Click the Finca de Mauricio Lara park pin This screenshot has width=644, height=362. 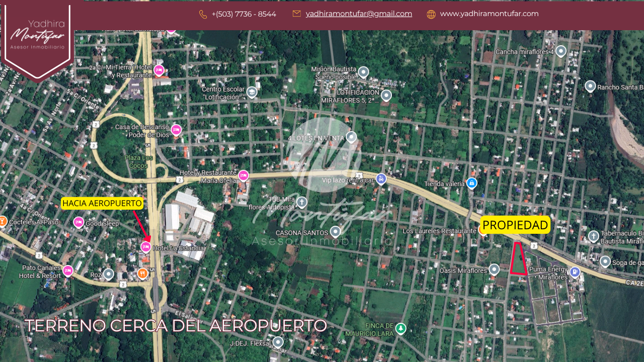tap(400, 328)
